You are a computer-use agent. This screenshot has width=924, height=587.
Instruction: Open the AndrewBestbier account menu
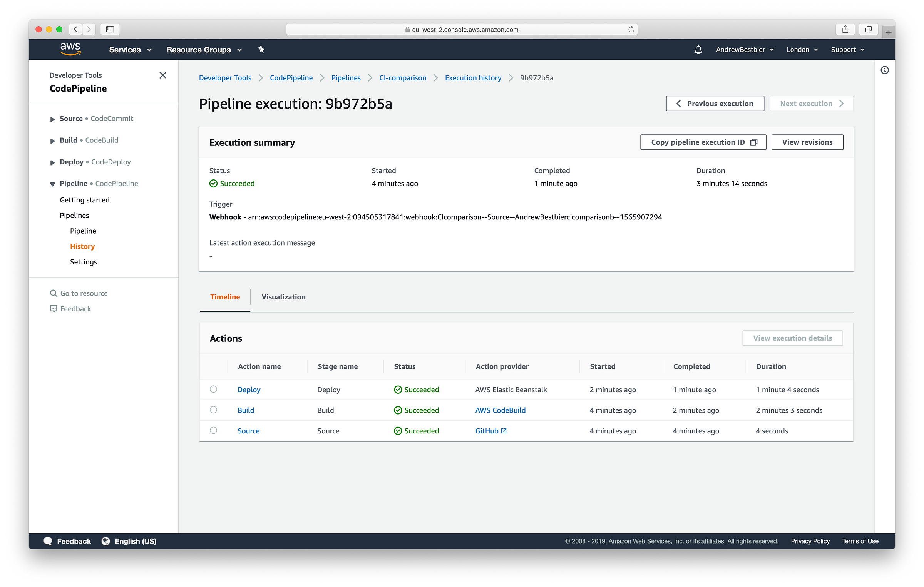(745, 50)
